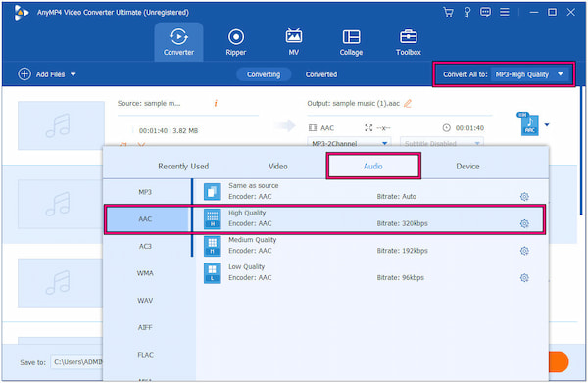The image size is (588, 383).
Task: Switch to the Device format tab
Action: tap(467, 166)
